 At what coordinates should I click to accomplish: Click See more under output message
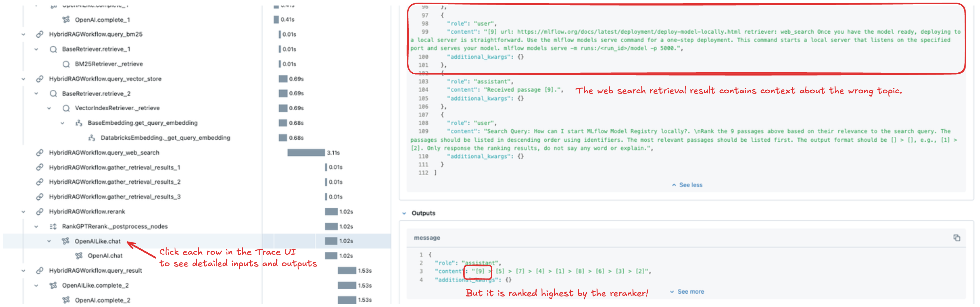point(687,292)
